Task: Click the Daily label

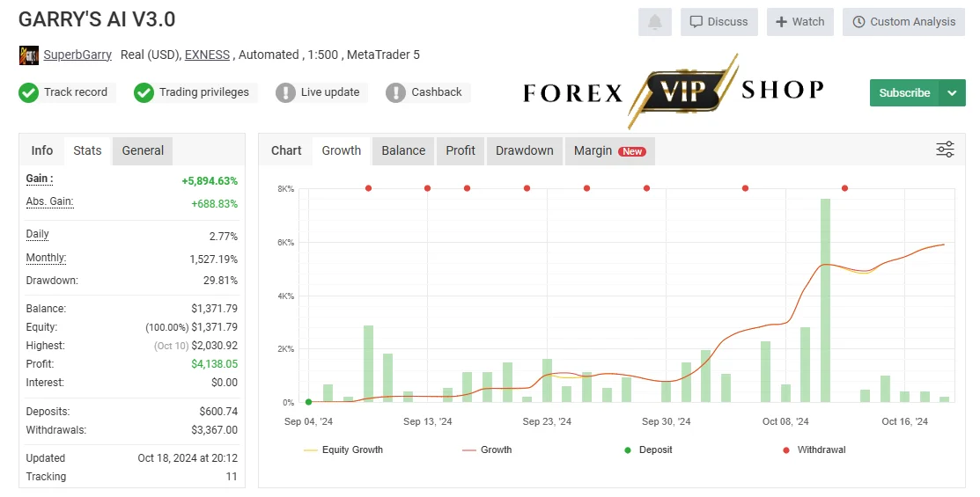Action: tap(38, 234)
